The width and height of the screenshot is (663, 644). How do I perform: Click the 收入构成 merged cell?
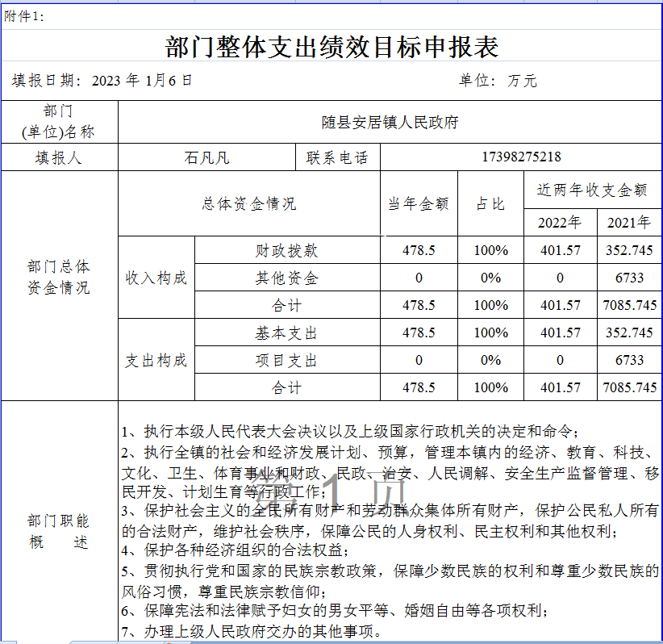pos(156,278)
